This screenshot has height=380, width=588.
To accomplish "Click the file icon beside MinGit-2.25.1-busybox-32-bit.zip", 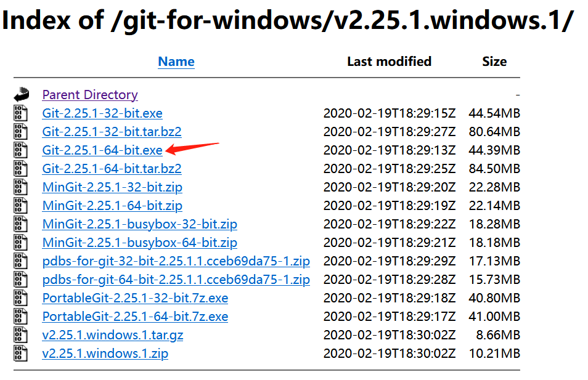I will (x=20, y=224).
